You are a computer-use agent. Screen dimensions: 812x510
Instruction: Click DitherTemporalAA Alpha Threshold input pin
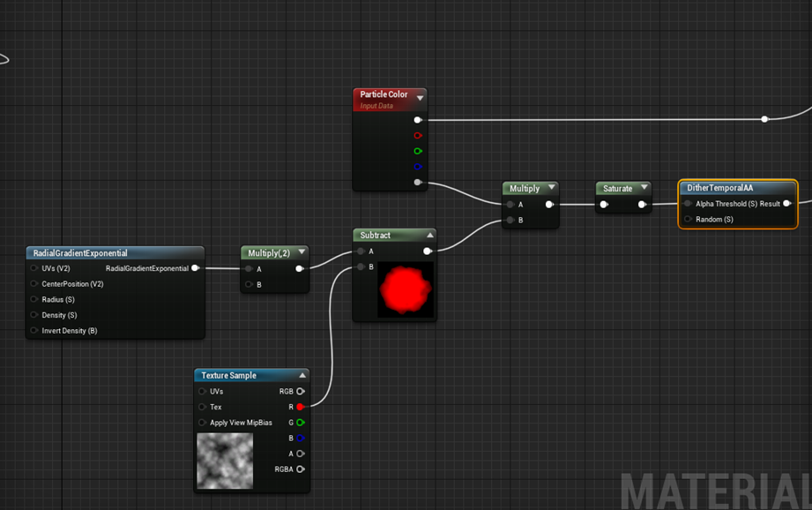click(688, 204)
